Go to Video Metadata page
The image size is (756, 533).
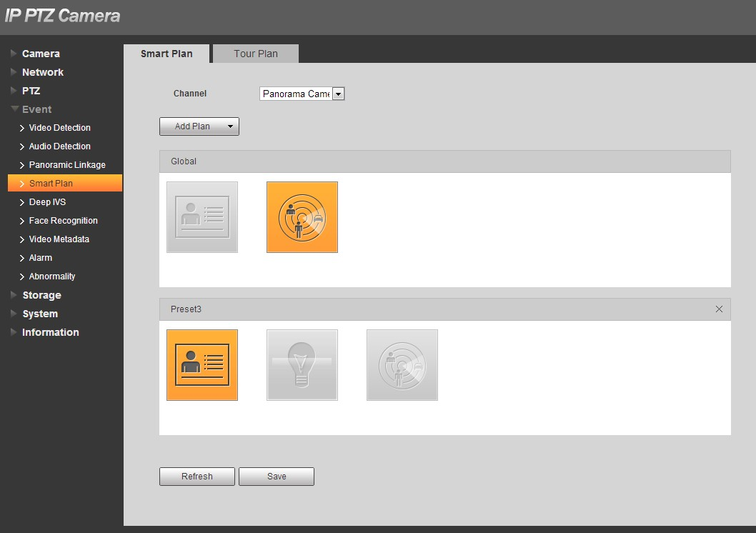(x=59, y=239)
